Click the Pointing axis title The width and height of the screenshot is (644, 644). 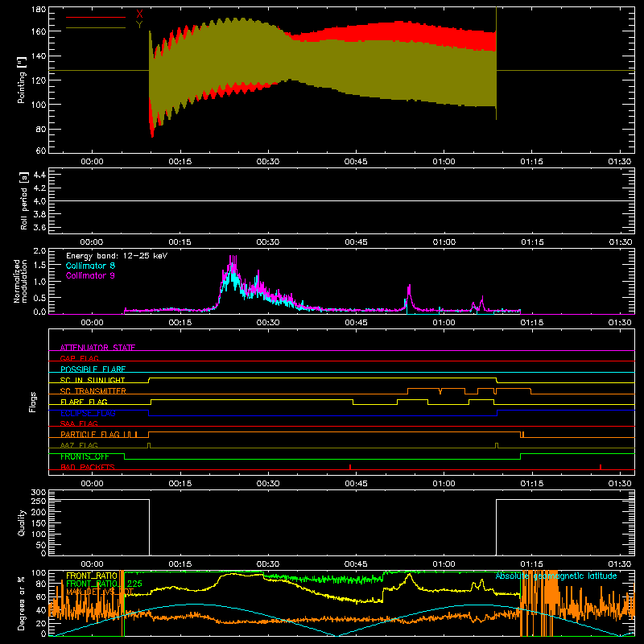[x=22, y=80]
